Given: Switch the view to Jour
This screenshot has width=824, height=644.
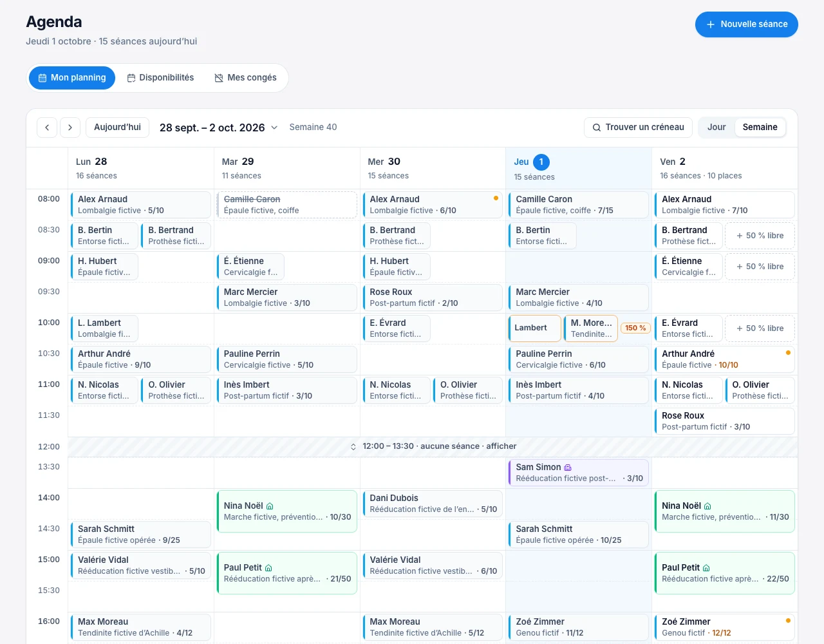Looking at the screenshot, I should 716,128.
